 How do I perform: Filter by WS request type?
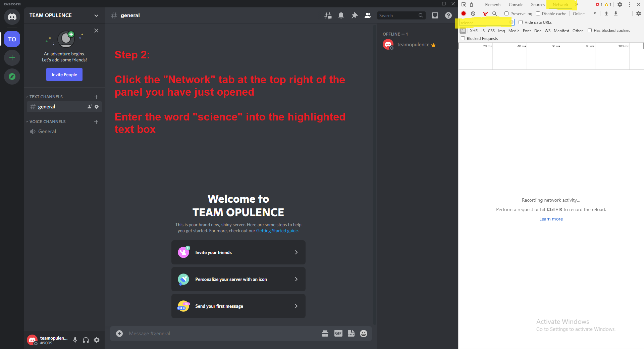[547, 31]
